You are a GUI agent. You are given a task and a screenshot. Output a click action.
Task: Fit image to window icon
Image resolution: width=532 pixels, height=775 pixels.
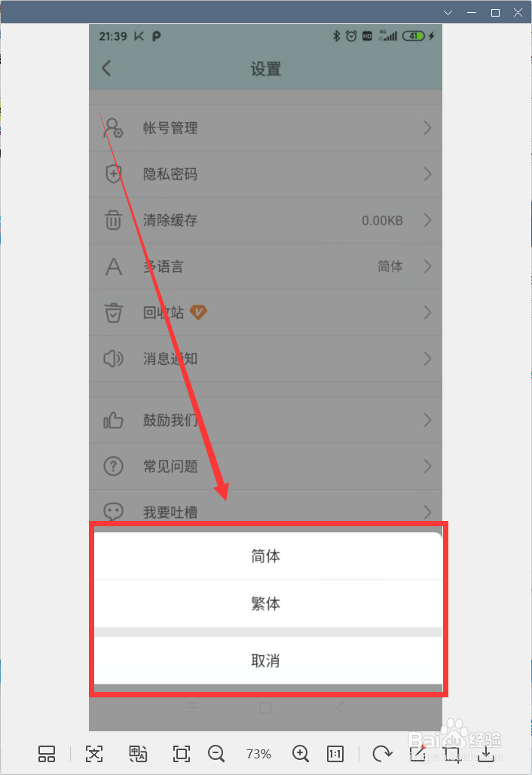(182, 754)
